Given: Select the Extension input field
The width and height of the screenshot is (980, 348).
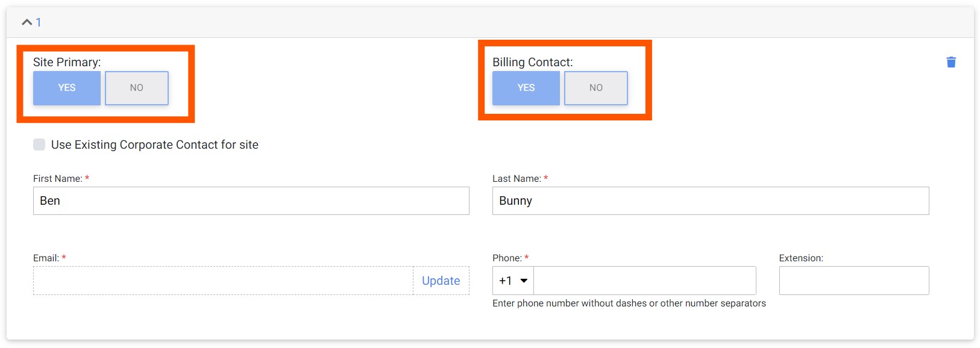Looking at the screenshot, I should tap(853, 281).
